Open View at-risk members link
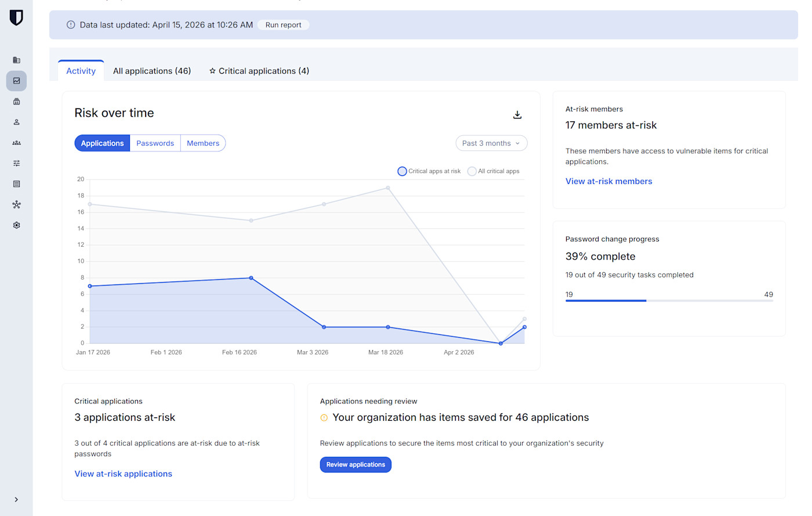The height and width of the screenshot is (516, 812). [608, 182]
